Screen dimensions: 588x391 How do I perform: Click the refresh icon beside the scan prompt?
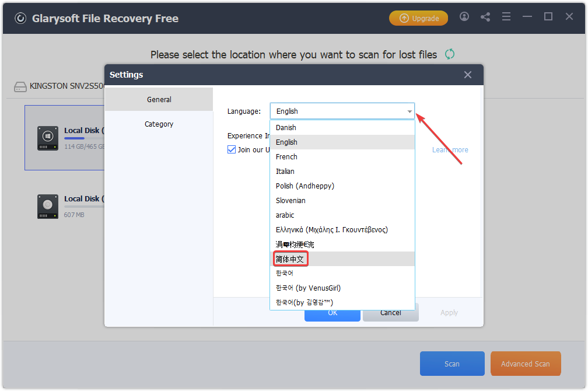(x=449, y=54)
